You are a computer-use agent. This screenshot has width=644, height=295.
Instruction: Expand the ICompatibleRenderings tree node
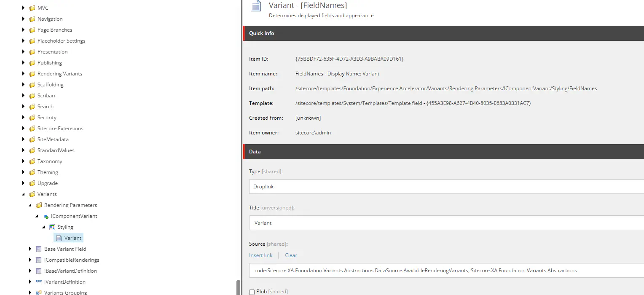tap(30, 260)
